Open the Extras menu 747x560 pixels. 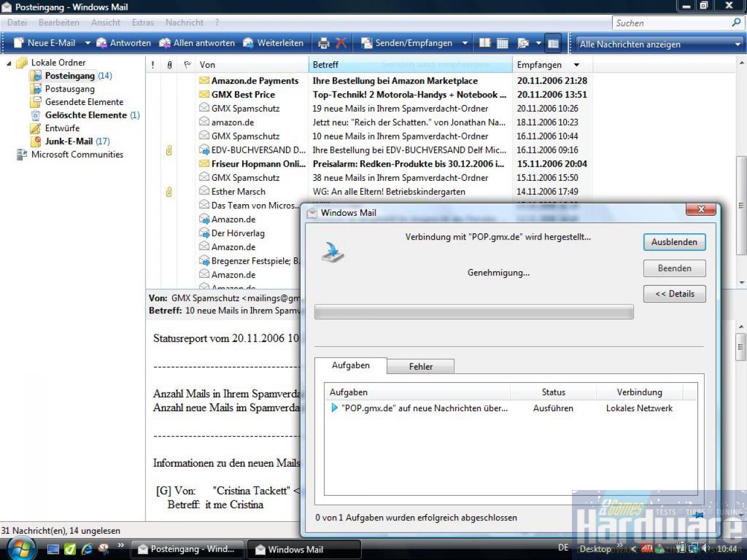(143, 23)
